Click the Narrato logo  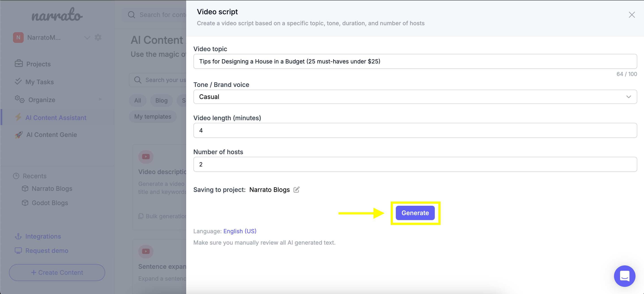[57, 15]
